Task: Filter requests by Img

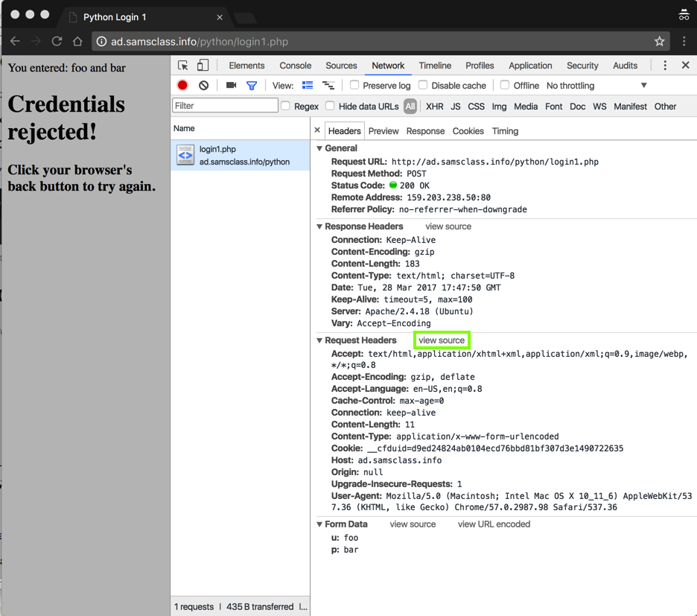Action: 499,107
